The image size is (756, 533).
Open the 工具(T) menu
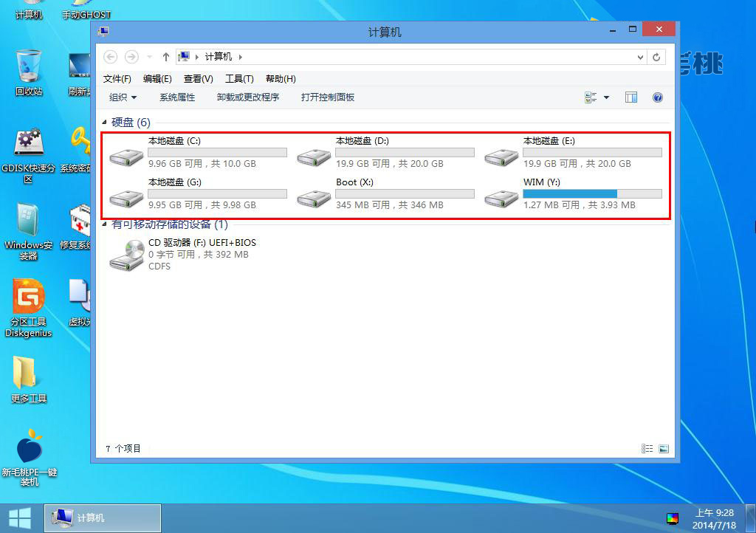pos(240,78)
